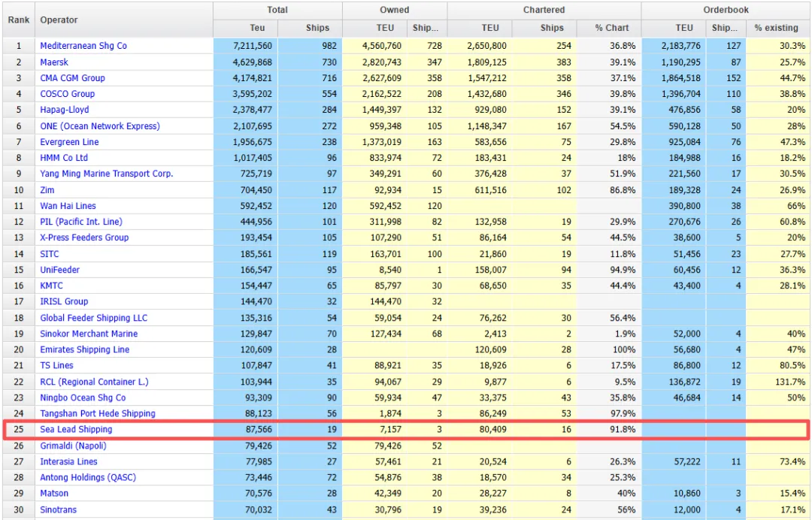Open the Mediterranean Shg Co operator link
Screen dimensions: 812x520
[x=83, y=46]
